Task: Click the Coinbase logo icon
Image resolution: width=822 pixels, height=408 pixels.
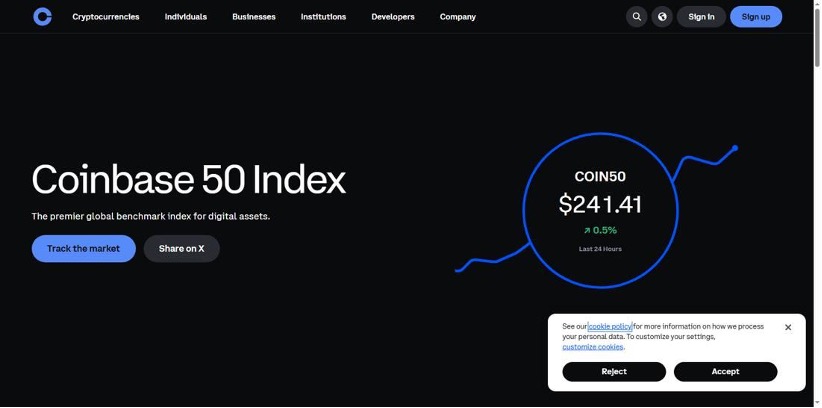Action: tap(42, 17)
